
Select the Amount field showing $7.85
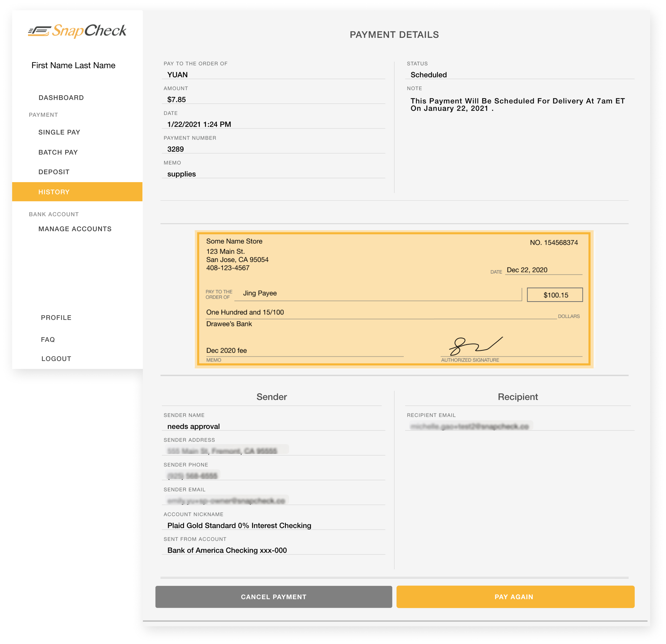[273, 99]
